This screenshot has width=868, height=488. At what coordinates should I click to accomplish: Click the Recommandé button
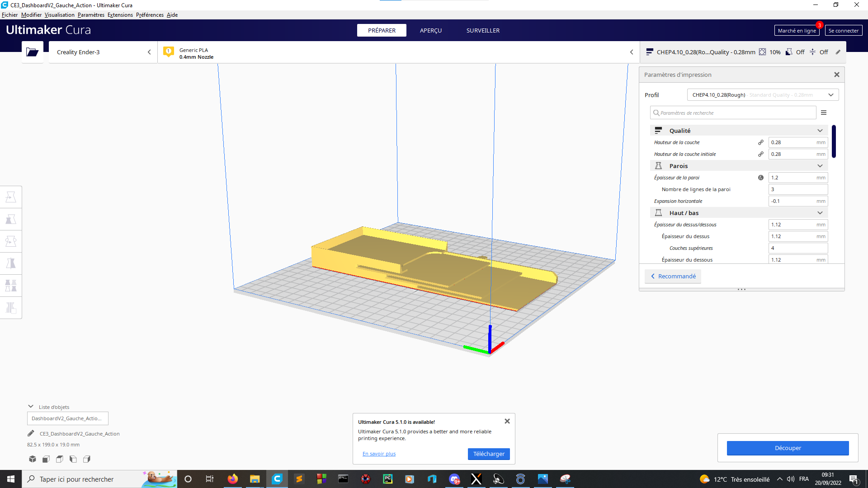(x=673, y=276)
